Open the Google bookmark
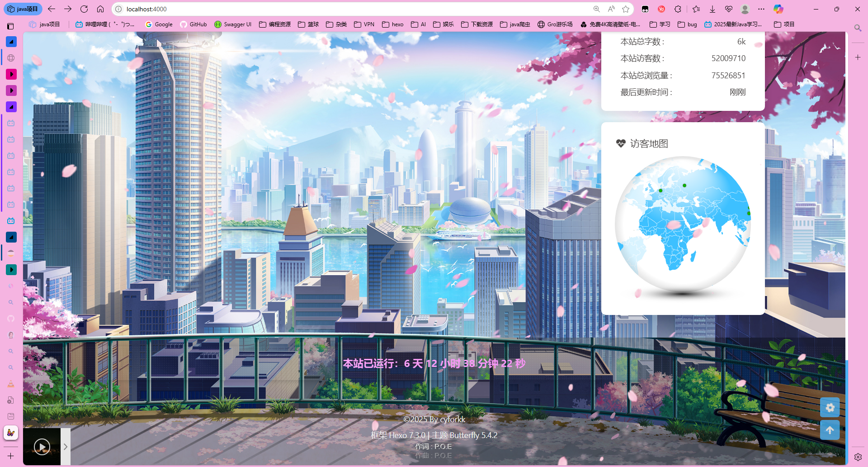This screenshot has width=868, height=467. pyautogui.click(x=159, y=24)
